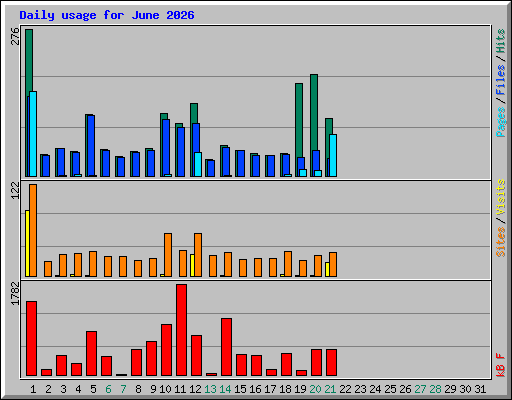This screenshot has width=512, height=400.
Task: Select the "Files" legend label
Action: tap(501, 80)
